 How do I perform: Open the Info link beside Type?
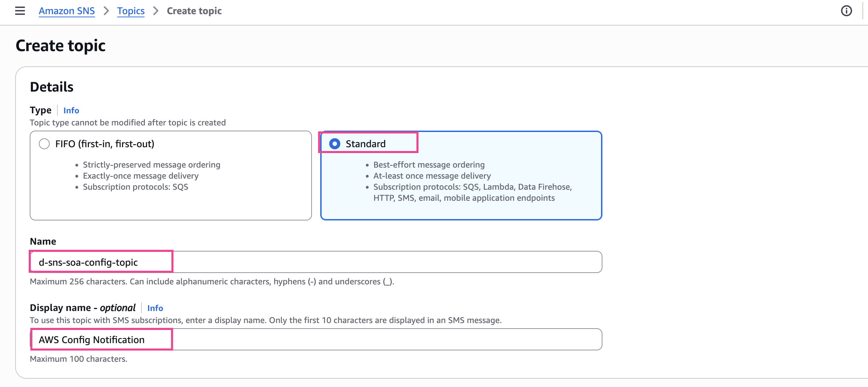(x=71, y=111)
